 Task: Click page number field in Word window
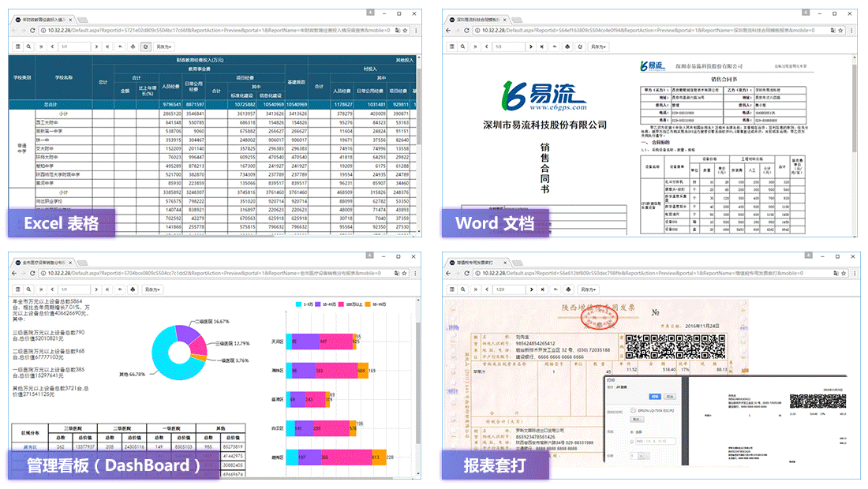click(508, 47)
